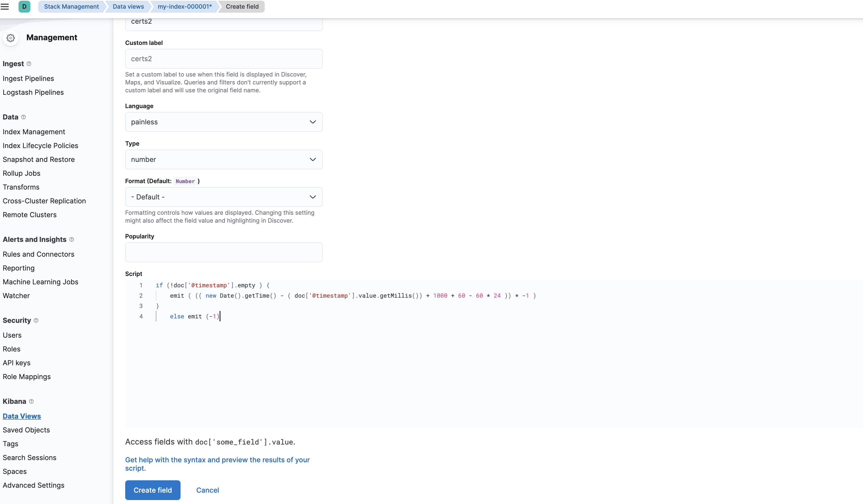Select Data Views in Kibana section
Image resolution: width=863 pixels, height=504 pixels.
[x=21, y=416]
